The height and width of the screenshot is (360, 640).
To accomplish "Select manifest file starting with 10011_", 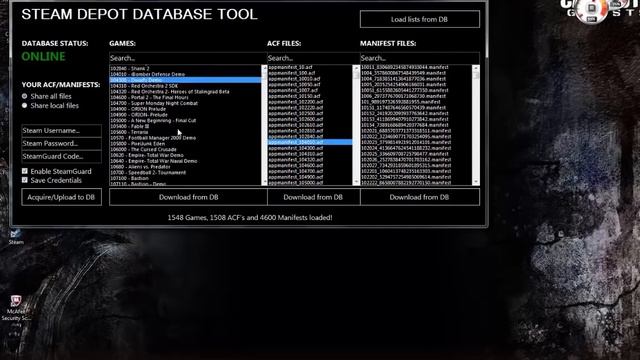I will [x=416, y=67].
